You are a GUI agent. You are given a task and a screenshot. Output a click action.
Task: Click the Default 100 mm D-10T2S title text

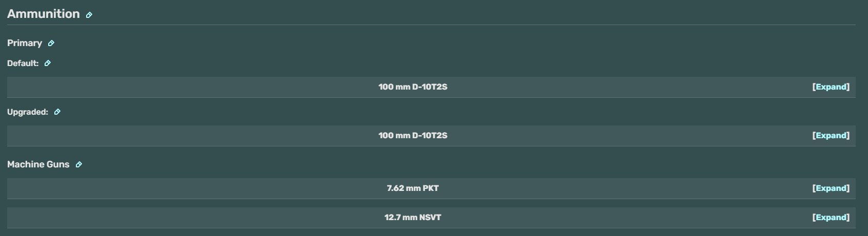click(x=413, y=87)
